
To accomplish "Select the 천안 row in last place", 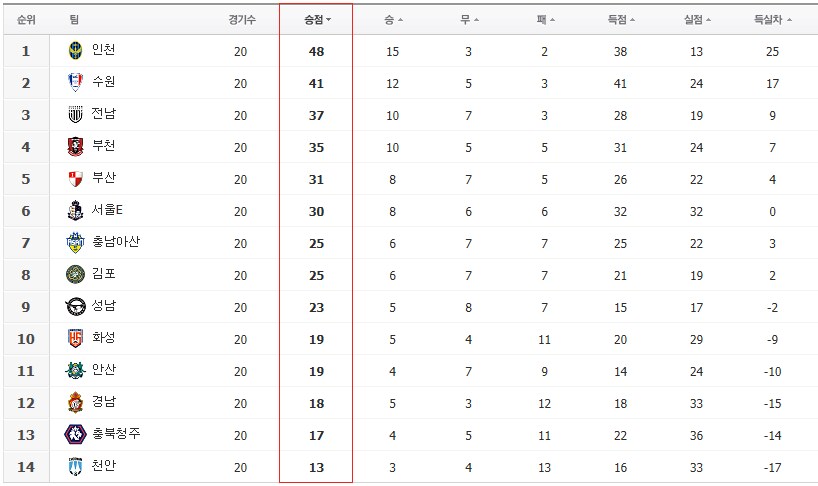I will point(411,467).
